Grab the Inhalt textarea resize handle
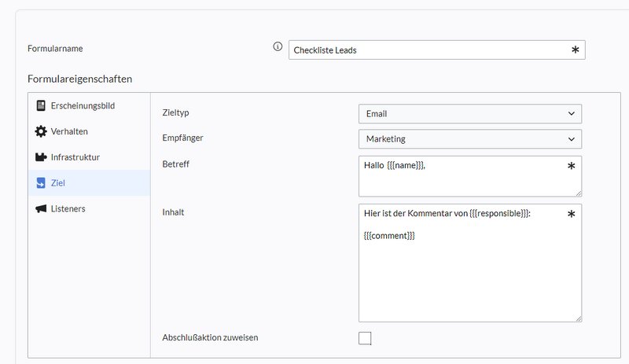 coord(578,318)
